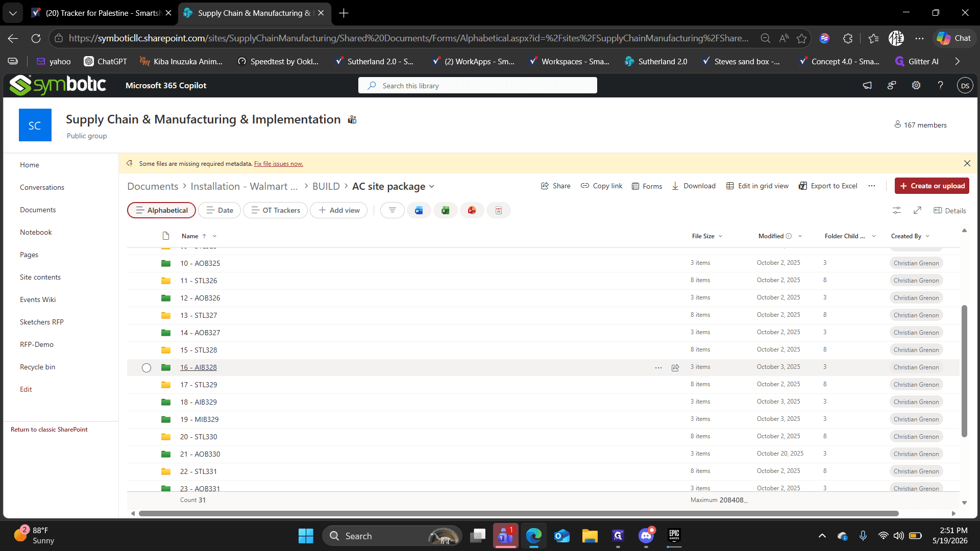This screenshot has width=980, height=551.
Task: Open the 21 - AOB330 folder
Action: point(200,454)
